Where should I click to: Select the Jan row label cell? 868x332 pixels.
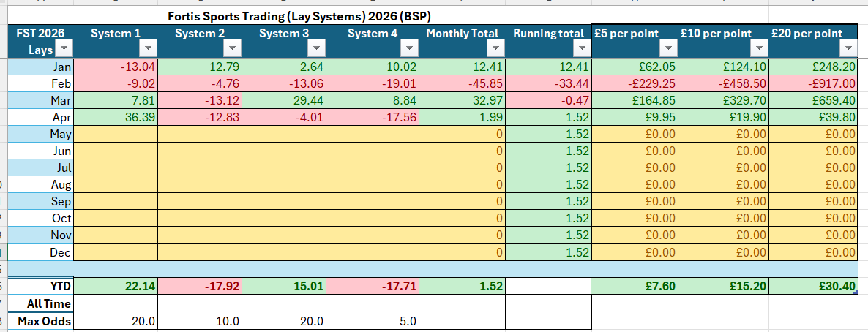pyautogui.click(x=41, y=67)
